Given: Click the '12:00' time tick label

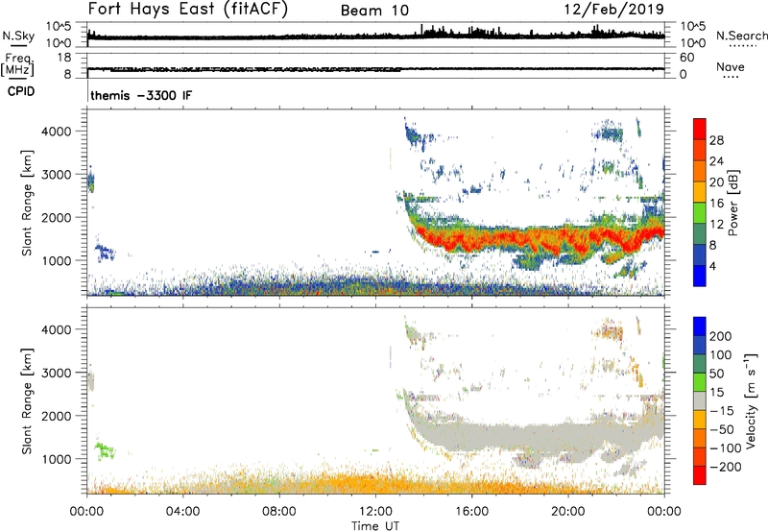Looking at the screenshot, I should [375, 512].
